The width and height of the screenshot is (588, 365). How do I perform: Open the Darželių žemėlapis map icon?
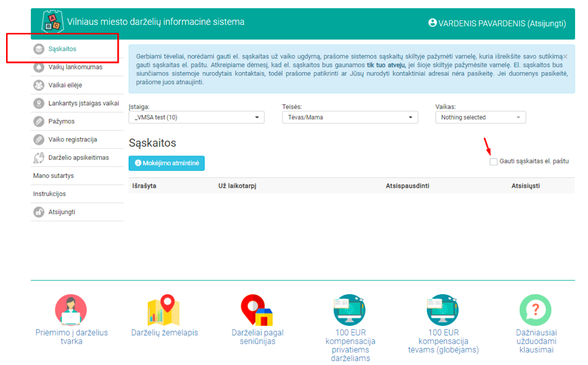[x=164, y=310]
